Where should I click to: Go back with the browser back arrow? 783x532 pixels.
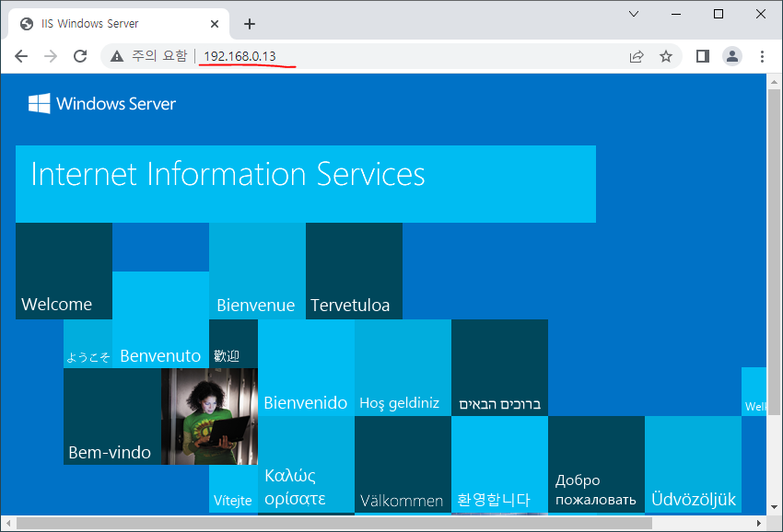coord(21,56)
